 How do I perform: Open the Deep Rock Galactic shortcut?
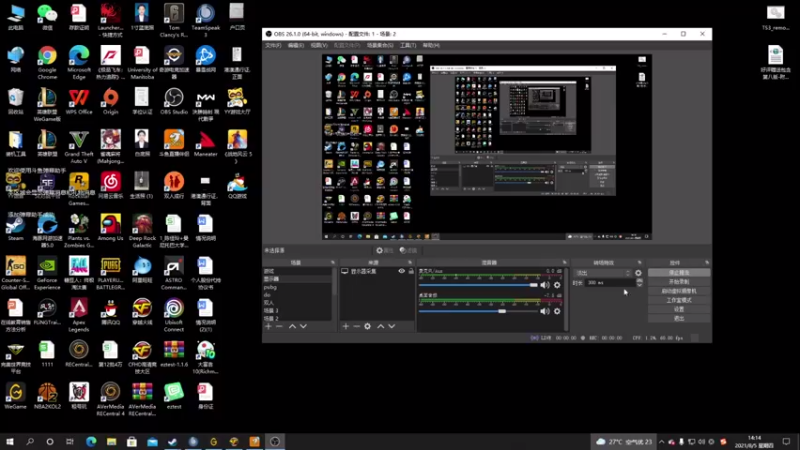tap(142, 231)
